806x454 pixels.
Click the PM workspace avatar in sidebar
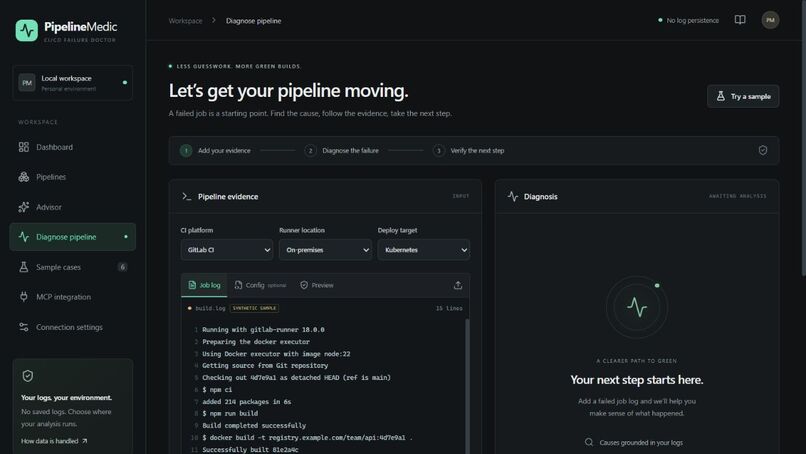pos(27,83)
